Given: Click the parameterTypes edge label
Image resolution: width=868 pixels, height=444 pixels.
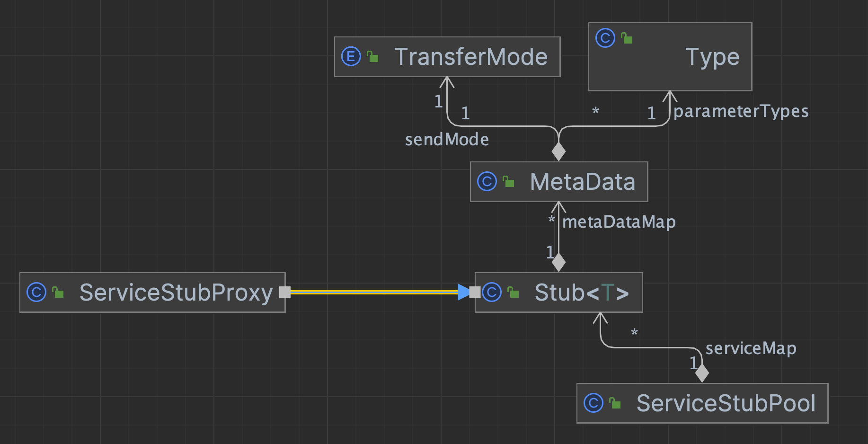Looking at the screenshot, I should coord(741,111).
